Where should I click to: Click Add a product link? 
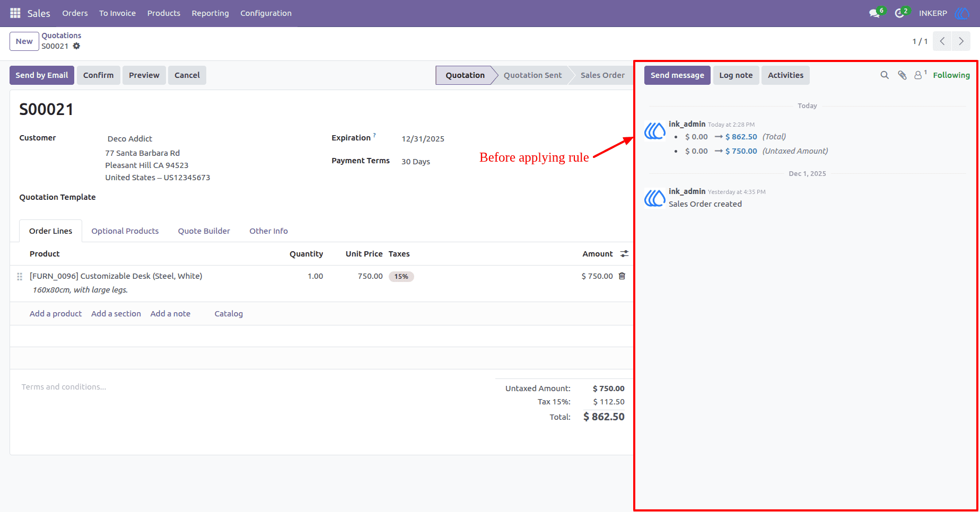(56, 314)
